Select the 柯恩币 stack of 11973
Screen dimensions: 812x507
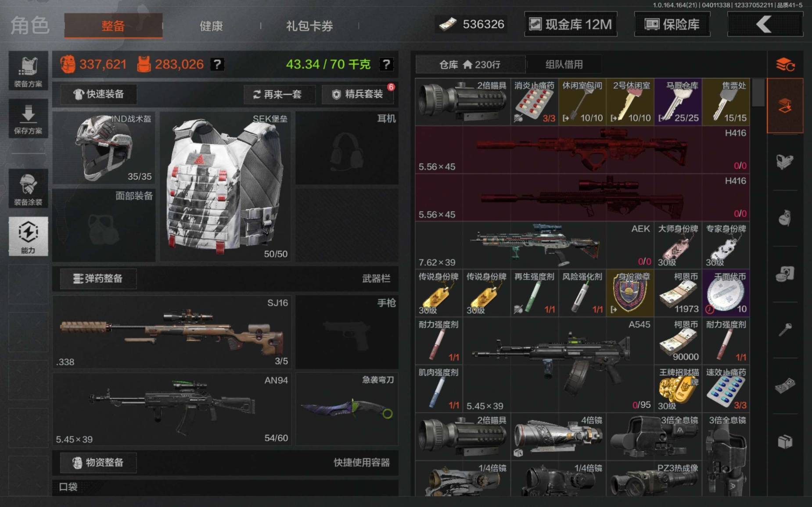click(678, 293)
